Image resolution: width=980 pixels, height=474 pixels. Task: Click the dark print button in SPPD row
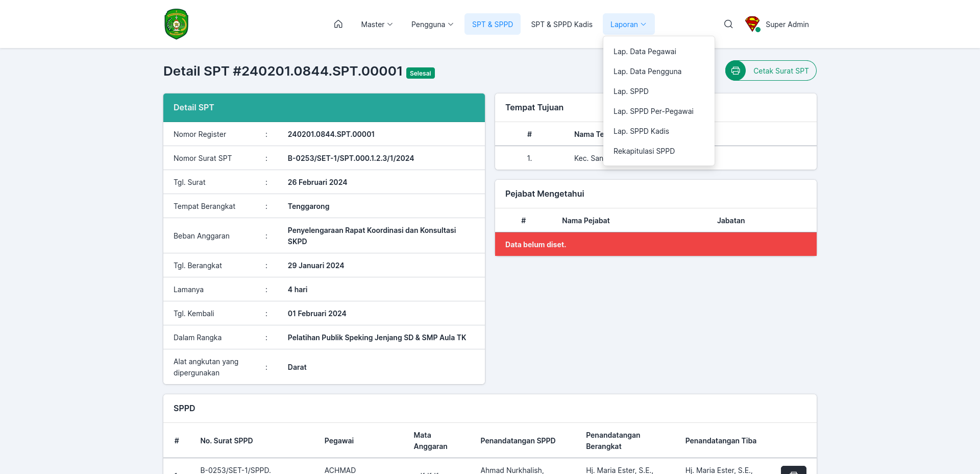click(x=794, y=470)
